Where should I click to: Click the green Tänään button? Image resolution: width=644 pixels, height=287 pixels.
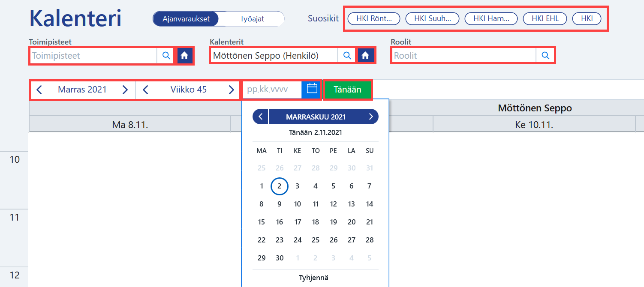(347, 90)
